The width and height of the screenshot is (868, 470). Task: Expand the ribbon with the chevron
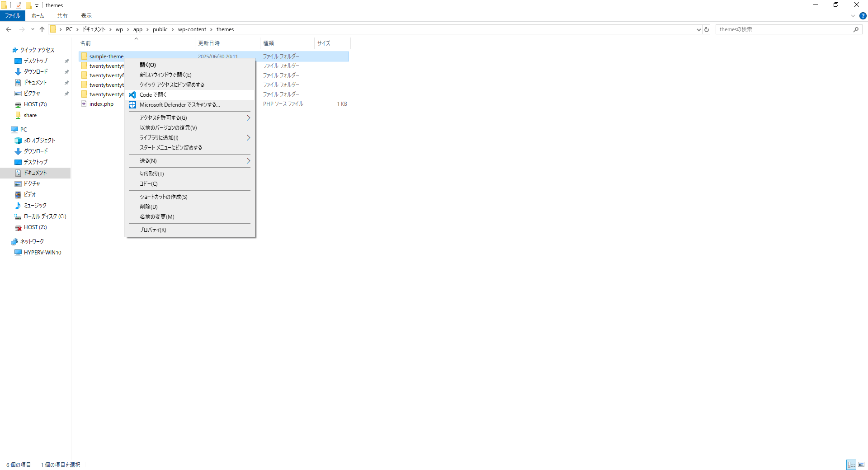coord(853,16)
